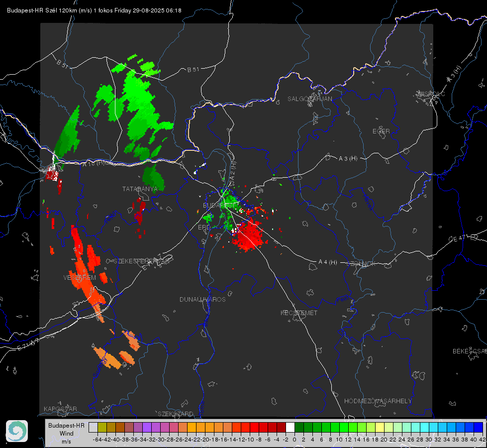Click the ERD town label
Viewport: 487px width, 448px height.
click(x=204, y=227)
